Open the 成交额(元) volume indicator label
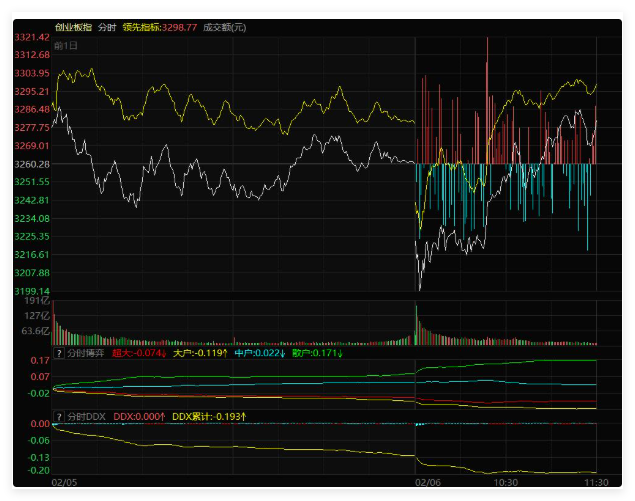The width and height of the screenshot is (635, 501). click(x=224, y=27)
